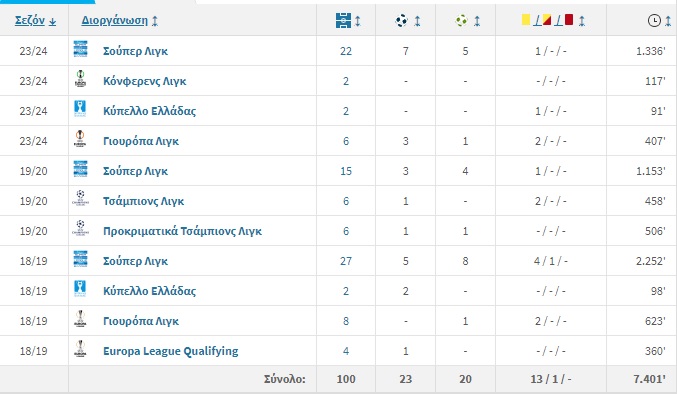Open Europa League Qualifying link
Image resolution: width=677 pixels, height=394 pixels.
point(171,351)
